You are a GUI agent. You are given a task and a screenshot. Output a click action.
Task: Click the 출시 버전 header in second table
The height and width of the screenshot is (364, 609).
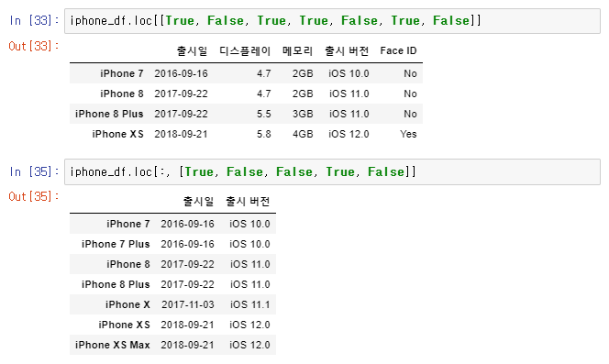(x=248, y=202)
